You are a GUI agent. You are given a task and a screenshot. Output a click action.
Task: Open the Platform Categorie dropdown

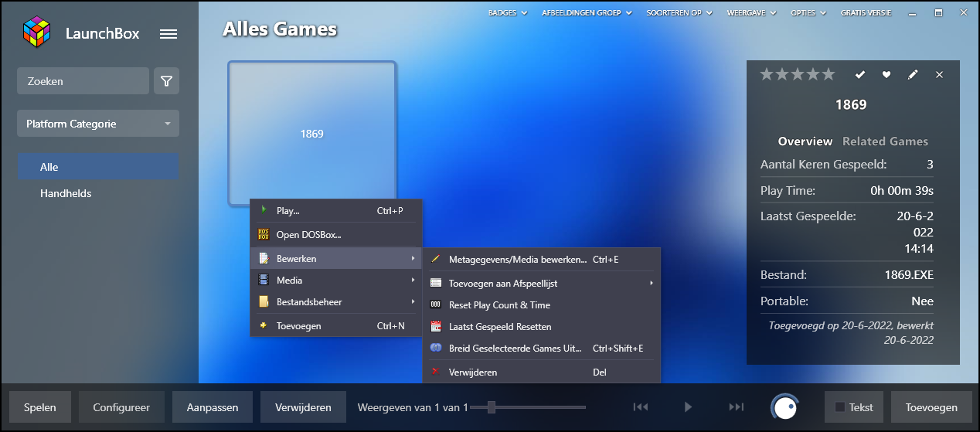[98, 124]
